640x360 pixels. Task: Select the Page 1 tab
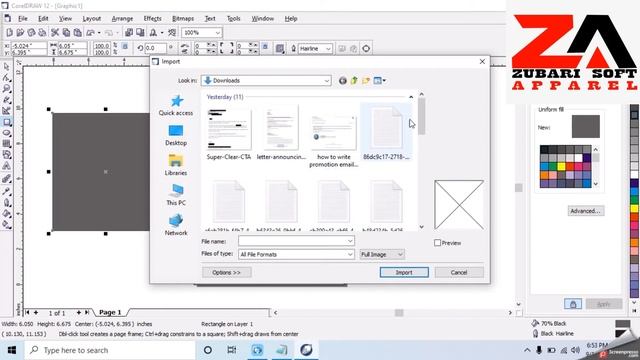[110, 313]
